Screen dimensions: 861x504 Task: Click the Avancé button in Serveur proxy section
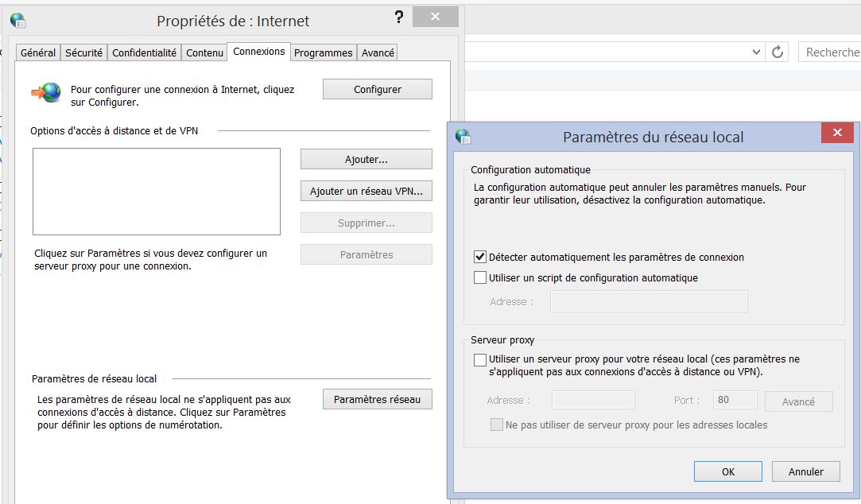798,401
